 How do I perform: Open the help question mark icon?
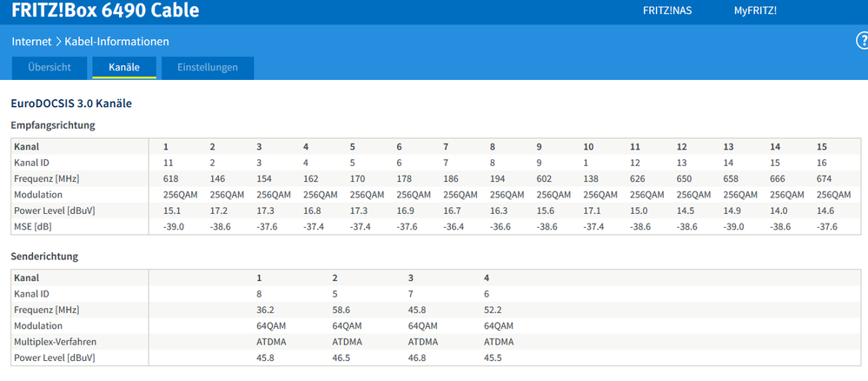tap(863, 41)
